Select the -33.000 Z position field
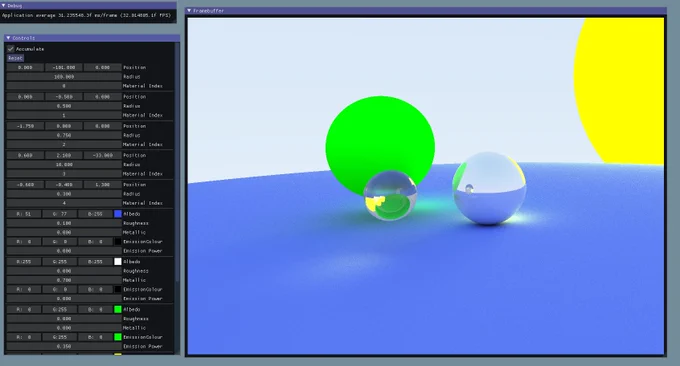The height and width of the screenshot is (366, 680). coord(103,155)
